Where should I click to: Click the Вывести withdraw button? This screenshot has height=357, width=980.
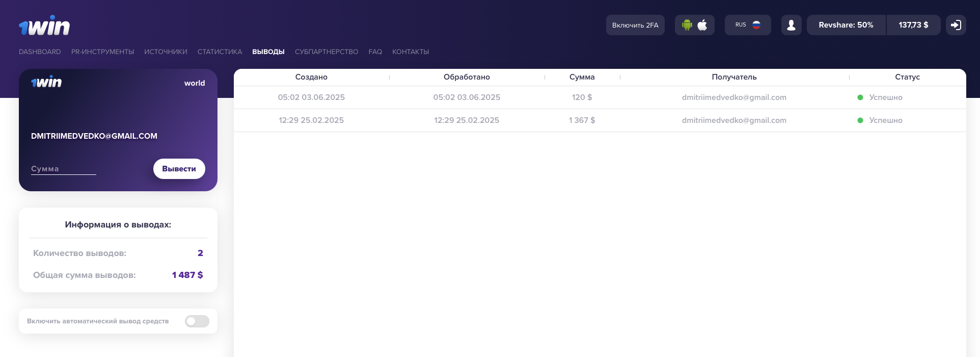point(179,169)
